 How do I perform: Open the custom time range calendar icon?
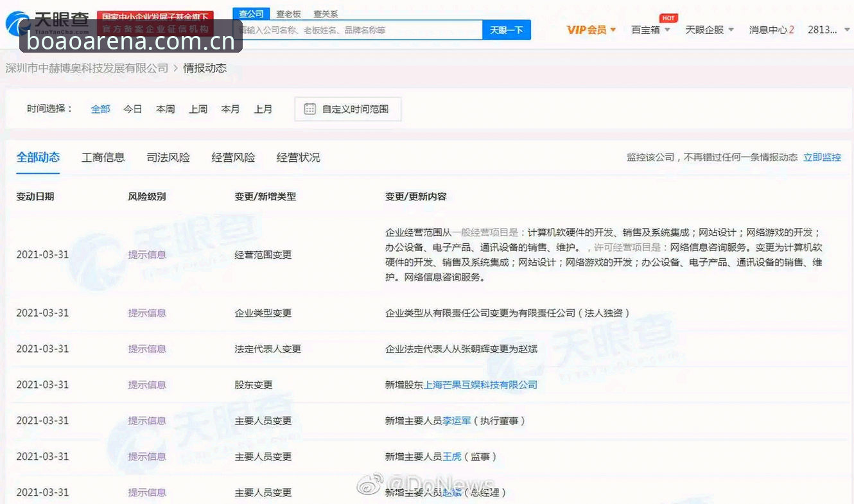coord(309,109)
